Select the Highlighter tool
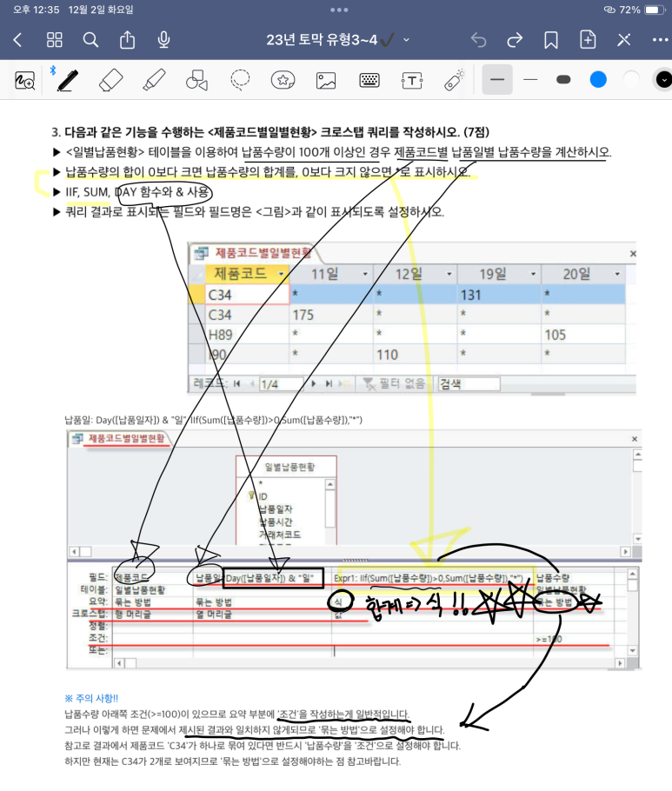672x791 pixels. click(x=154, y=80)
